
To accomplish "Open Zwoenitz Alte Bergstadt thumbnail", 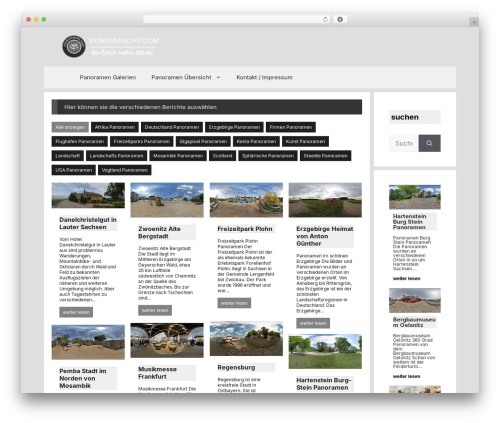I will (x=167, y=200).
